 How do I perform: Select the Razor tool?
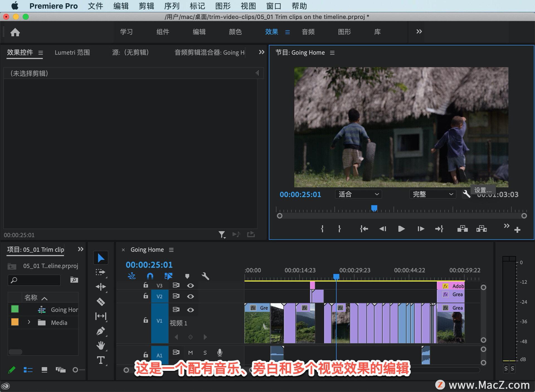(x=101, y=302)
